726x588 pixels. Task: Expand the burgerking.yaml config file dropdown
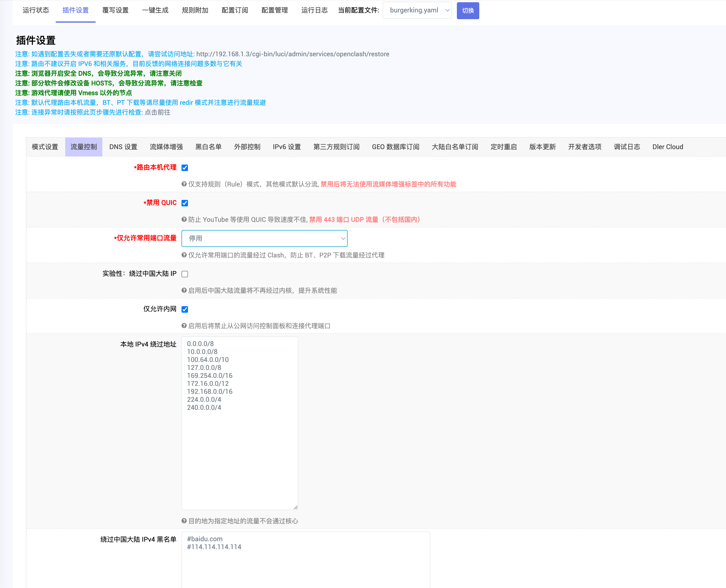pyautogui.click(x=417, y=10)
